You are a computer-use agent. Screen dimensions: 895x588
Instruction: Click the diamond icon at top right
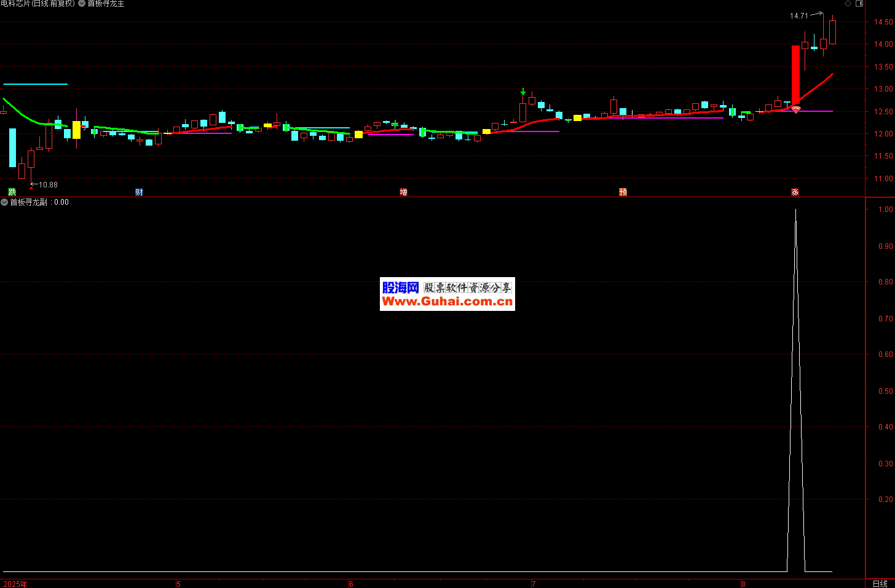click(x=848, y=4)
